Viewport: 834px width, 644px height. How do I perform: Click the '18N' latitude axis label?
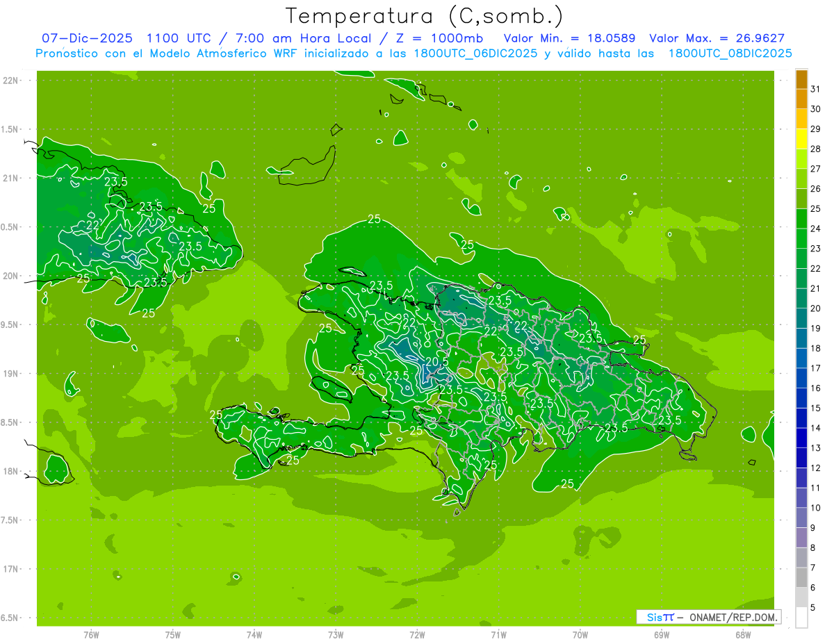(10, 471)
